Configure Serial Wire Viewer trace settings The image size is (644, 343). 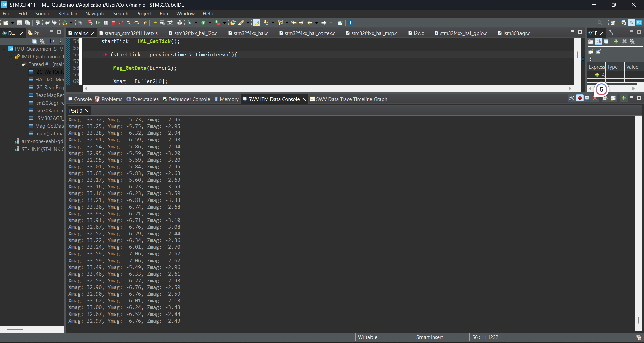pos(572,98)
